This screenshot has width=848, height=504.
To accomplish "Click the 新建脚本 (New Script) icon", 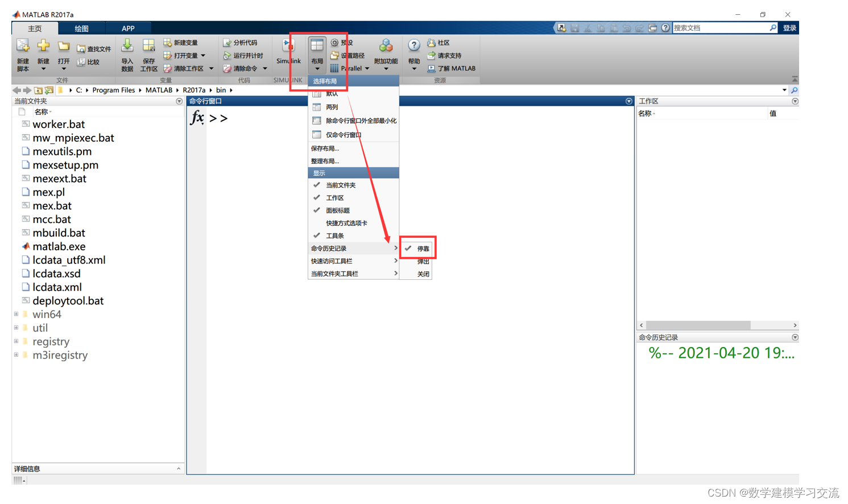I will (x=22, y=47).
